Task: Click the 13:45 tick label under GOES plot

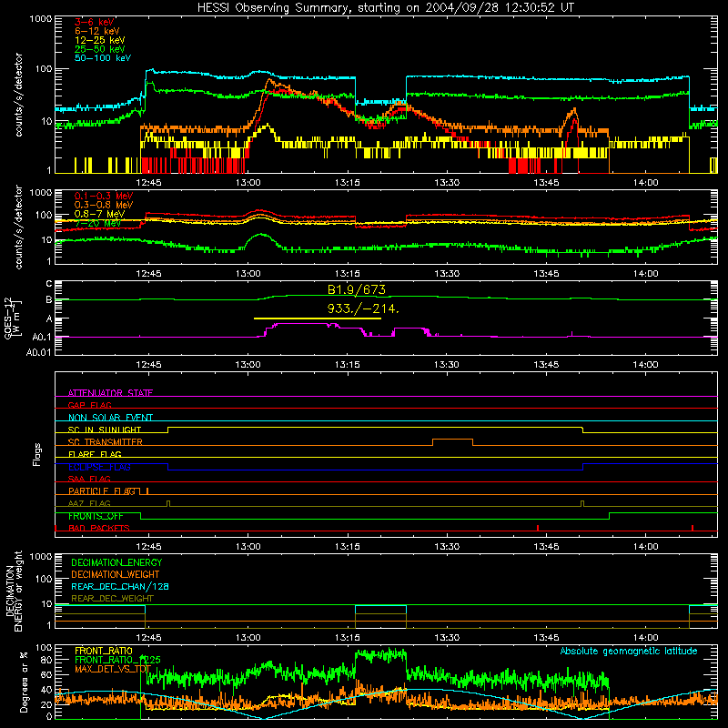Action: (546, 365)
